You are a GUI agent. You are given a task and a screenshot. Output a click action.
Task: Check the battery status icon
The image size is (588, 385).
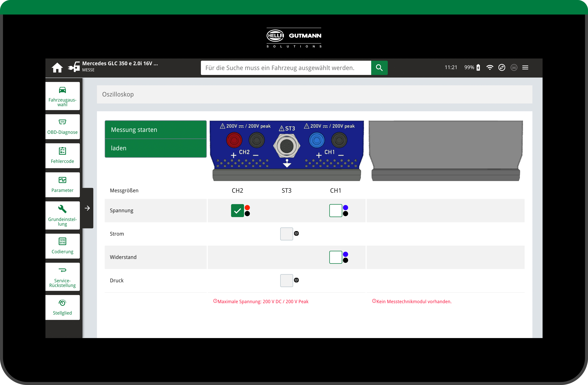tap(478, 67)
